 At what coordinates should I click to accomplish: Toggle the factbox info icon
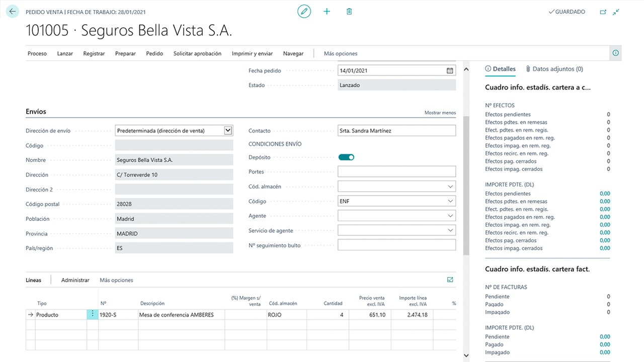[615, 53]
